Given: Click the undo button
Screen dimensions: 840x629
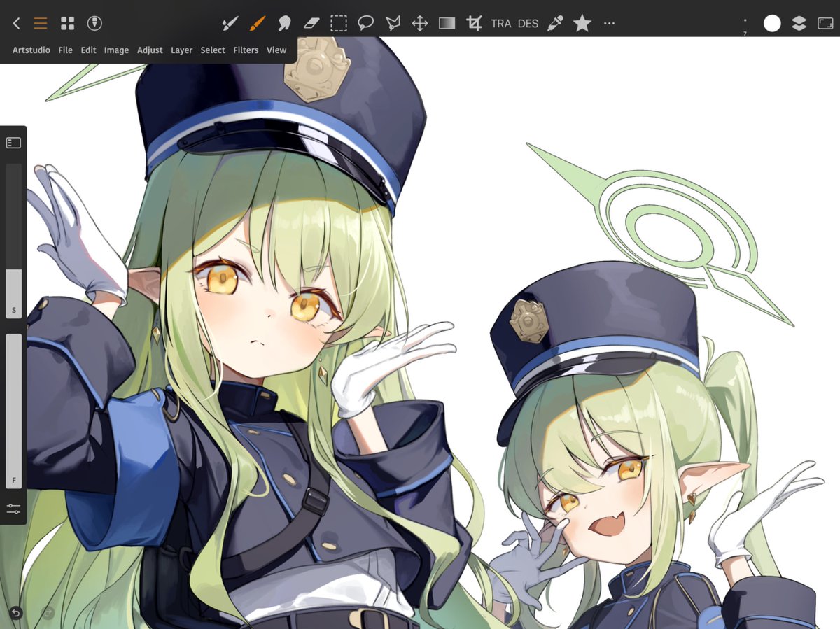Looking at the screenshot, I should 15,613.
